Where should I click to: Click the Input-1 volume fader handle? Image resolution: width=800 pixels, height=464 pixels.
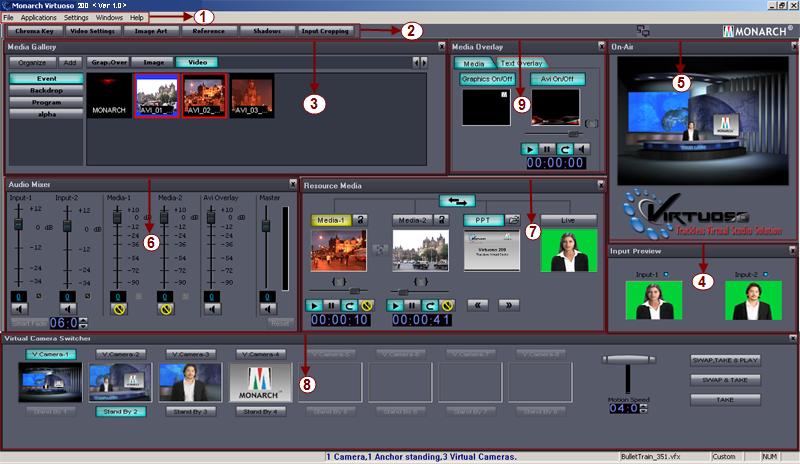point(18,224)
